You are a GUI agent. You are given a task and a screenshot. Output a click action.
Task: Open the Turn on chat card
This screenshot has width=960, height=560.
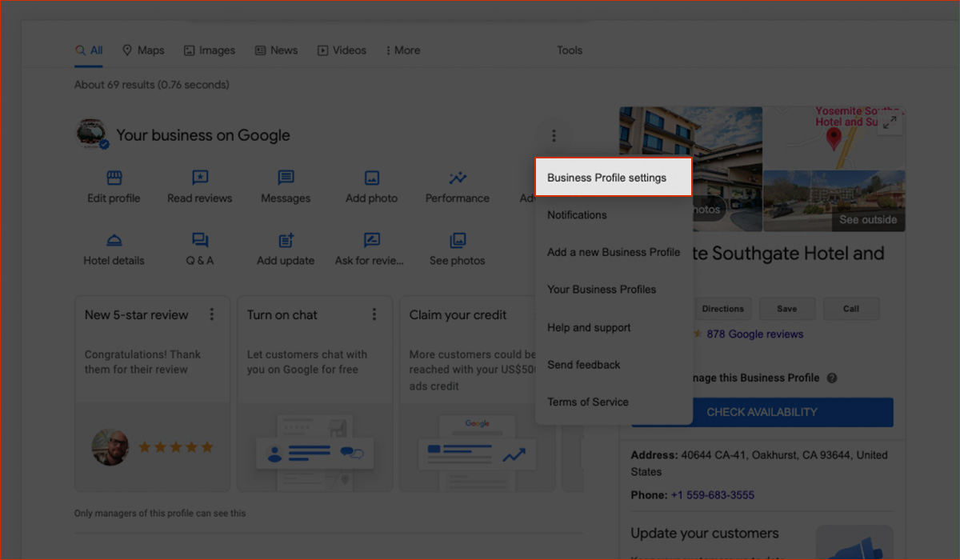pos(314,394)
